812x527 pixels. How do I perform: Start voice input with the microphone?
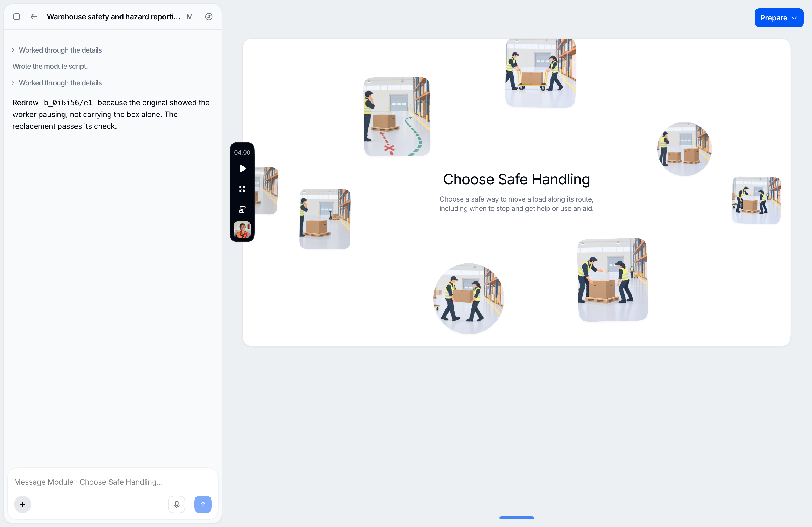[x=176, y=504]
